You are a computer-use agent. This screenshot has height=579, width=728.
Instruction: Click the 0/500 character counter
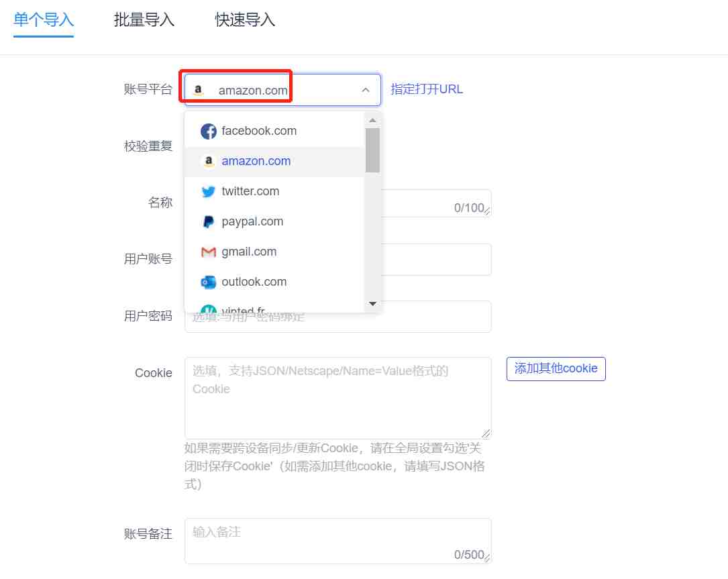[x=469, y=554]
